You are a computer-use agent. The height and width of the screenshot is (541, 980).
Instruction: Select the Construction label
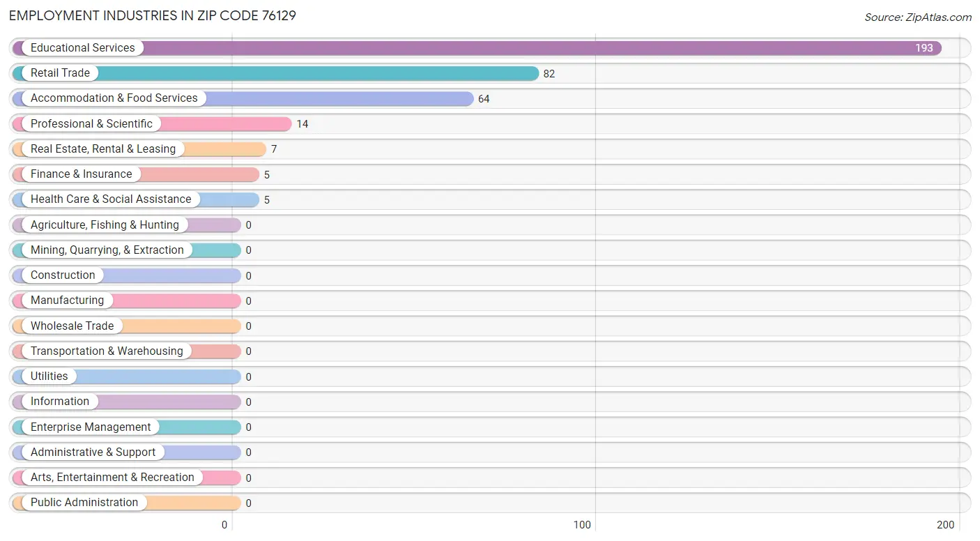click(x=63, y=275)
